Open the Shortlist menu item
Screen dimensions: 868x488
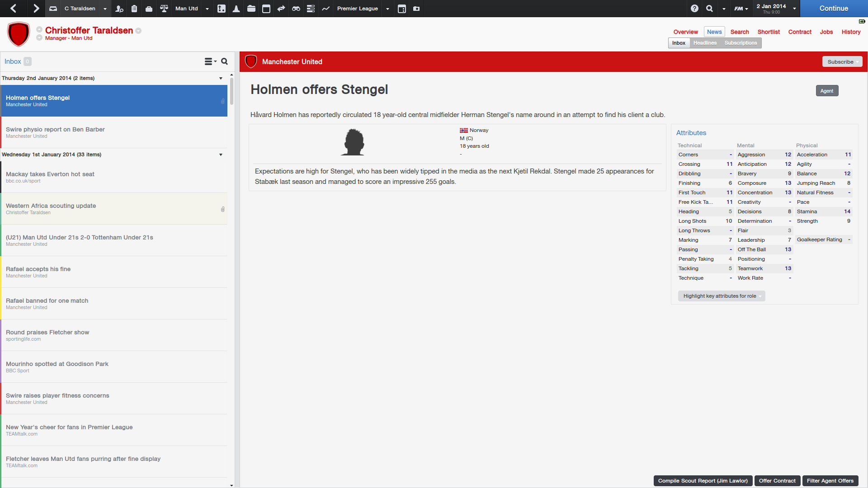tap(769, 32)
